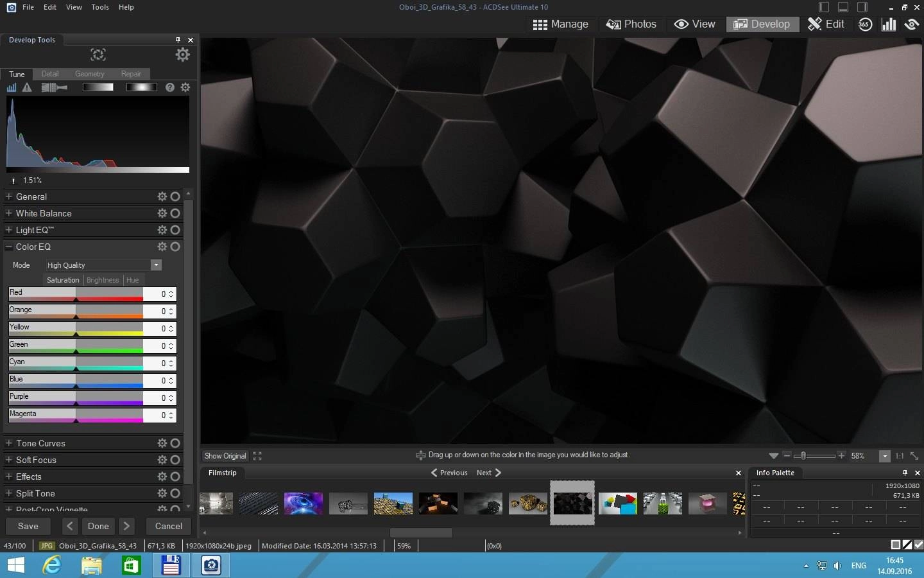Switch to the Detail tab
The height and width of the screenshot is (578, 924).
(x=50, y=74)
